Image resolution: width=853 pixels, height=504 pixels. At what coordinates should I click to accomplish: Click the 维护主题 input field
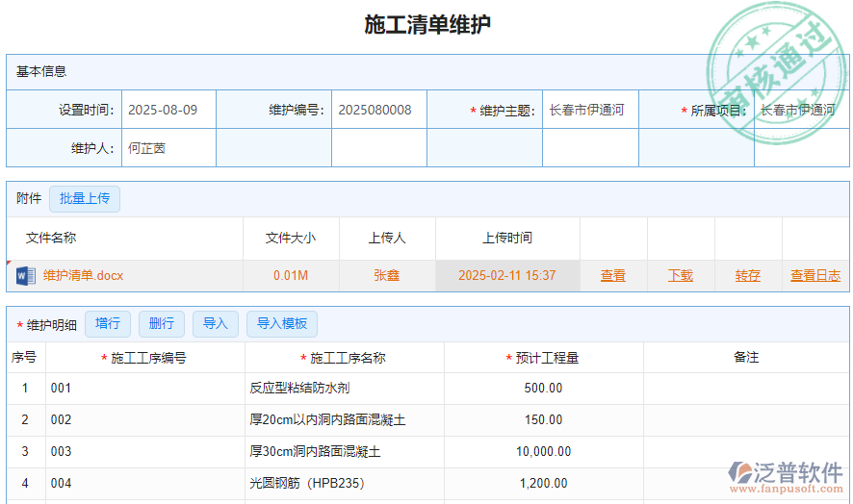pos(589,111)
